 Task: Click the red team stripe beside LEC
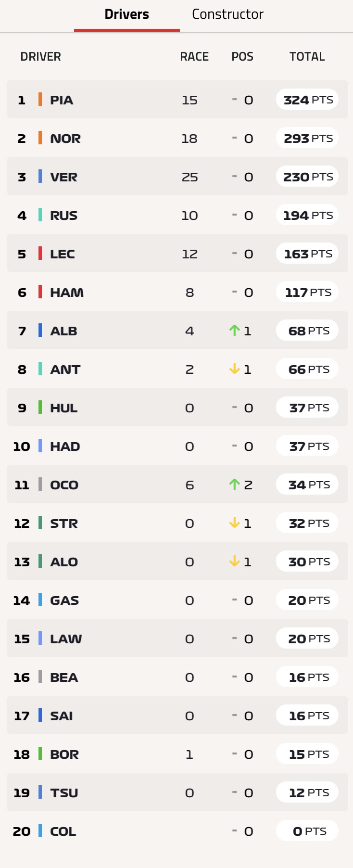click(x=40, y=253)
